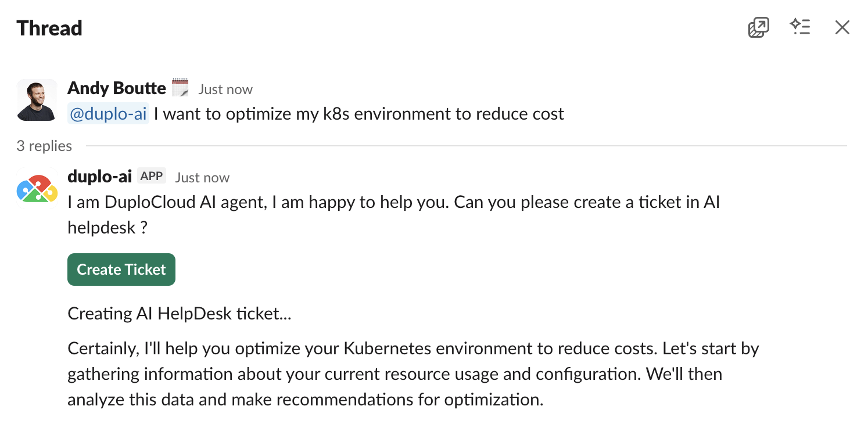Click the APP badge beside duplo-ai
This screenshot has height=424, width=868.
[x=151, y=175]
